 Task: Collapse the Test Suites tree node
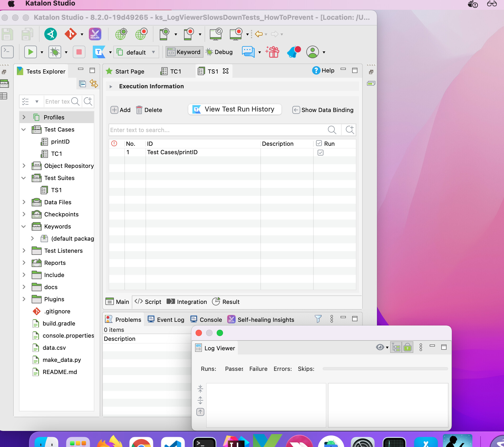click(x=24, y=178)
